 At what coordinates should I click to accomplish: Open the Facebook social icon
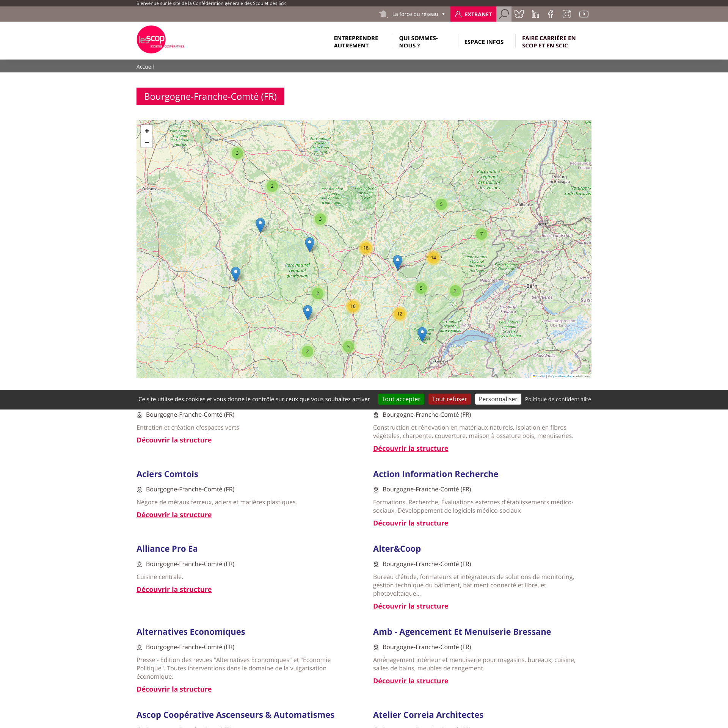(x=551, y=14)
